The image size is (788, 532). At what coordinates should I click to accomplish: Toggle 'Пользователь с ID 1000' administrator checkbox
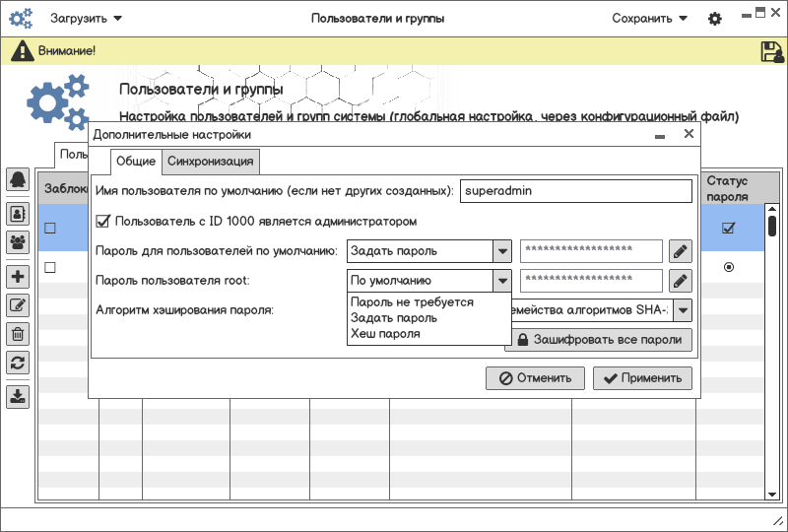103,222
